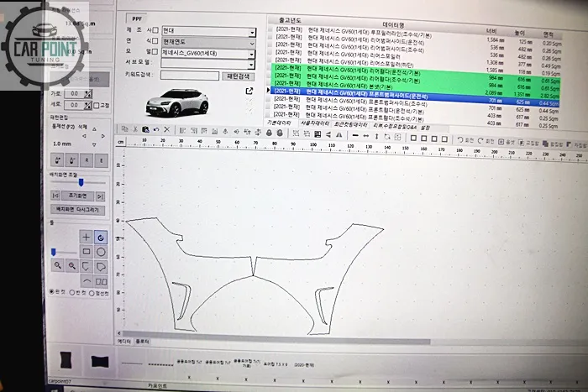The height and width of the screenshot is (392, 588).
Task: Click the scissors cut icon
Action: pyautogui.click(x=135, y=129)
